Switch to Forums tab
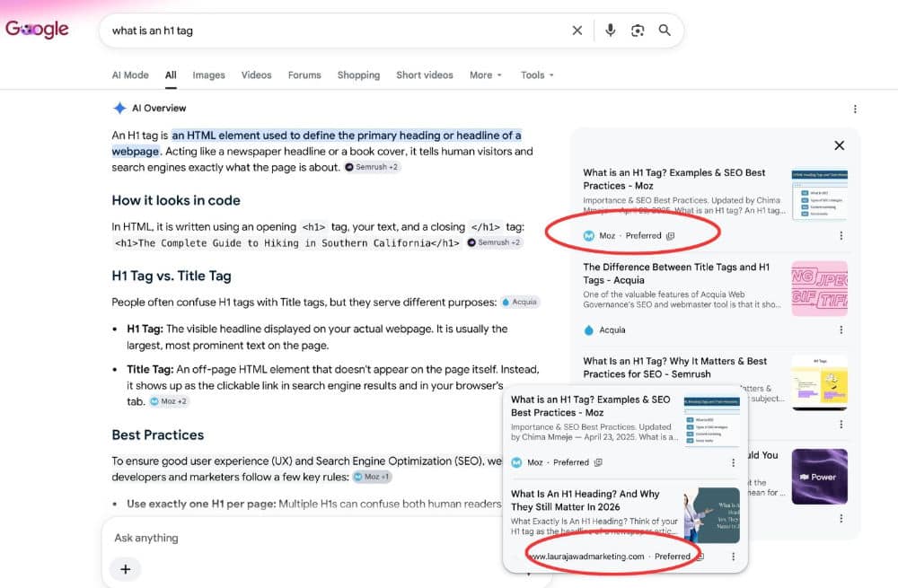The width and height of the screenshot is (898, 588). (304, 75)
